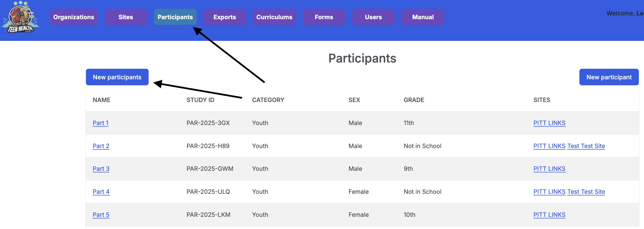Click the SEX column header

coord(354,100)
